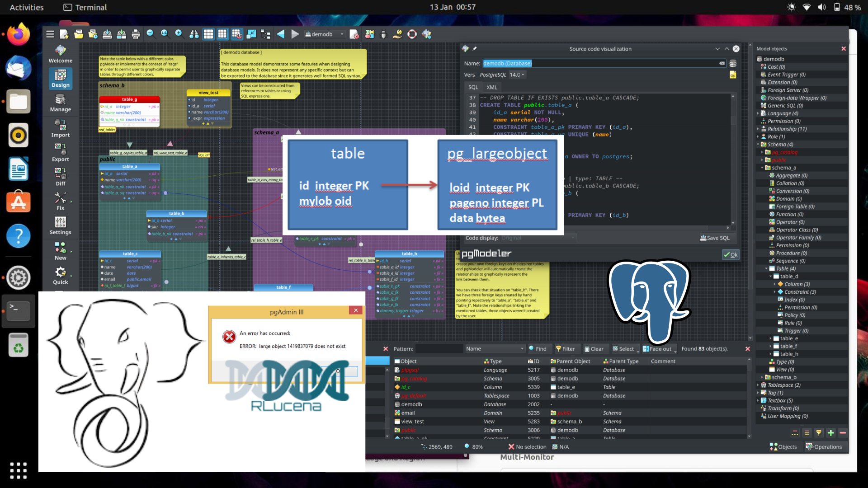Open the Diff tool in sidebar

[x=61, y=177]
